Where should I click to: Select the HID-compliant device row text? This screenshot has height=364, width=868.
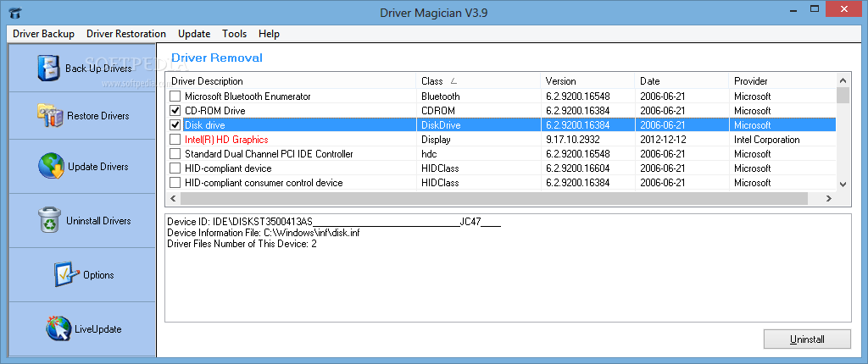pos(228,168)
